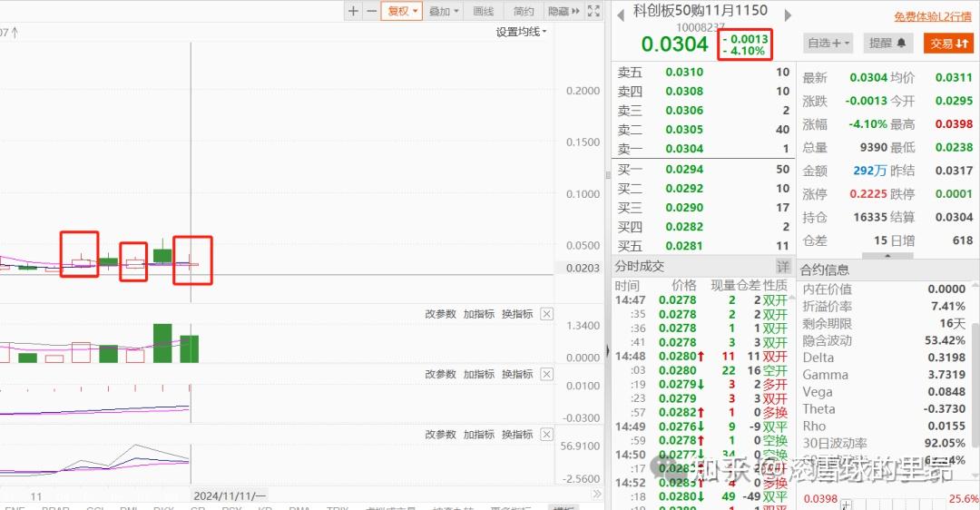Click 换指标 on the volume panel (1.3400 scale)
Image resolution: width=980 pixels, height=510 pixels.
point(517,314)
